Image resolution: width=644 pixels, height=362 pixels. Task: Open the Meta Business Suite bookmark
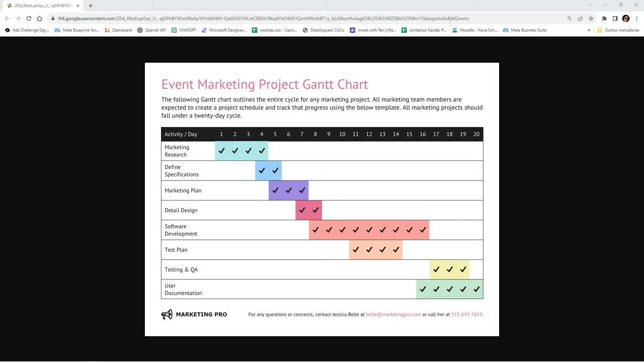tap(524, 30)
